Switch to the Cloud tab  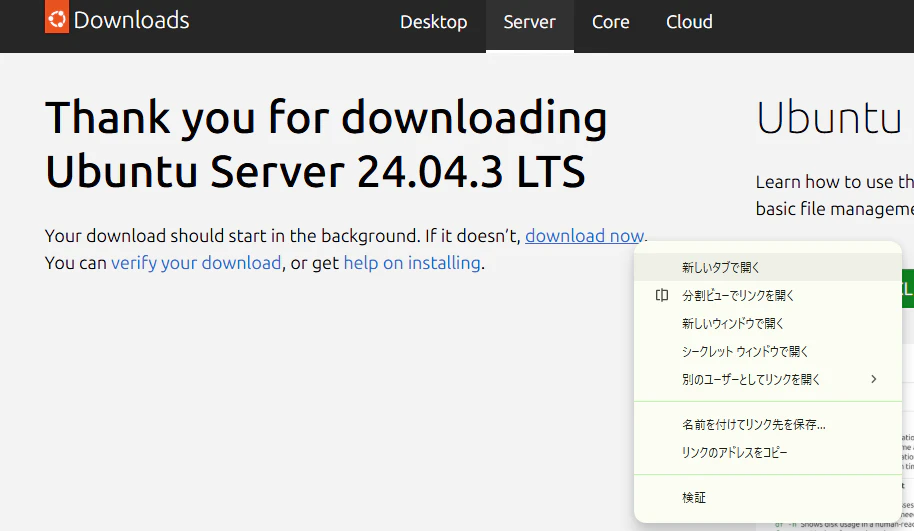click(689, 22)
